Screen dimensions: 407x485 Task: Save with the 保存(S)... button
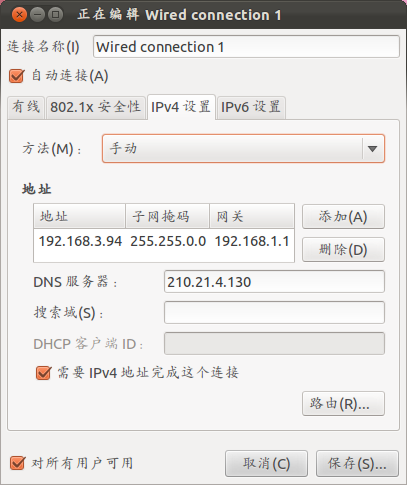pyautogui.click(x=357, y=463)
